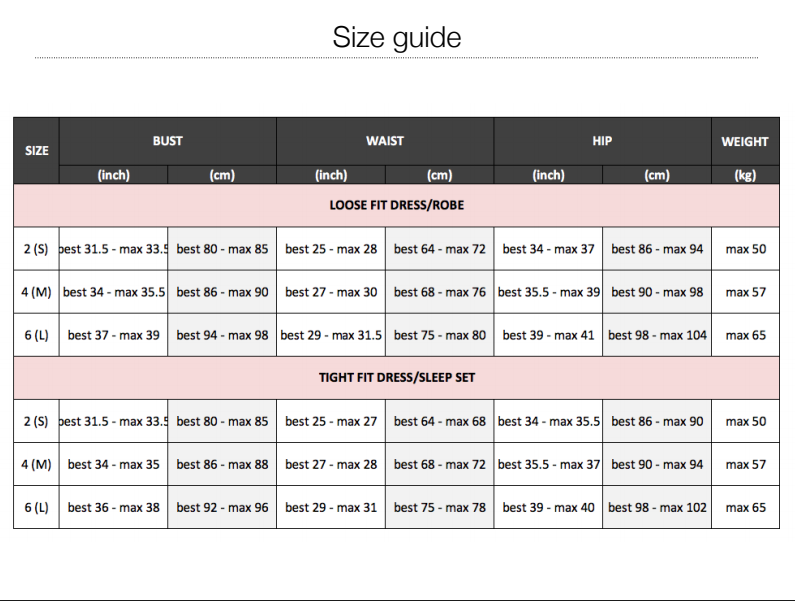The width and height of the screenshot is (795, 601).
Task: Click the (kg) unit subheader
Action: pyautogui.click(x=745, y=175)
